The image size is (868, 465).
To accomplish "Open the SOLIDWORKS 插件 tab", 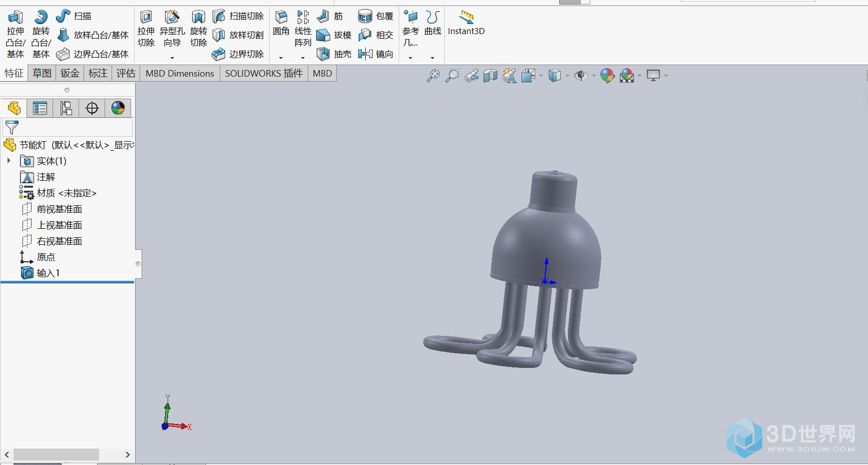I will 264,74.
